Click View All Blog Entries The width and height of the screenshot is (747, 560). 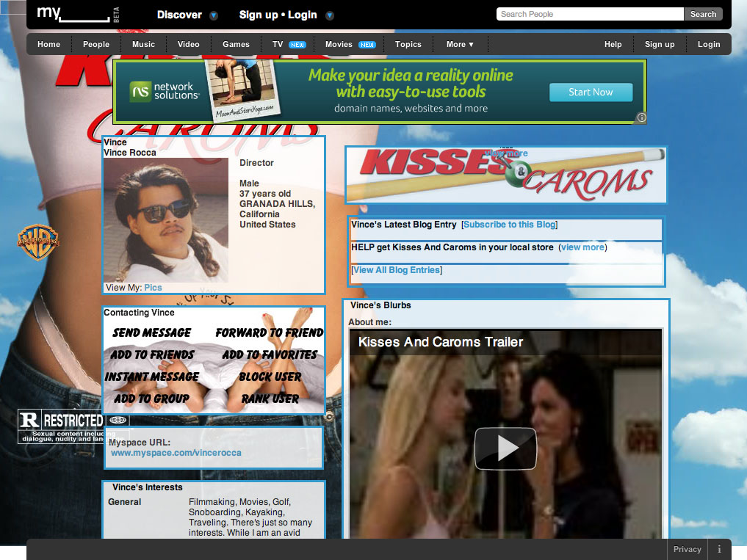(x=397, y=270)
